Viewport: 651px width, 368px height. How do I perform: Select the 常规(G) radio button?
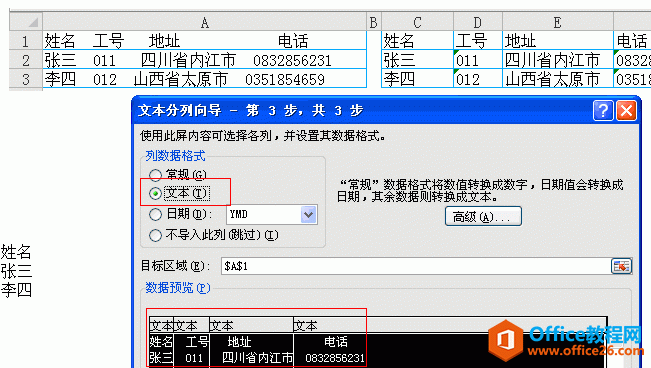point(155,175)
